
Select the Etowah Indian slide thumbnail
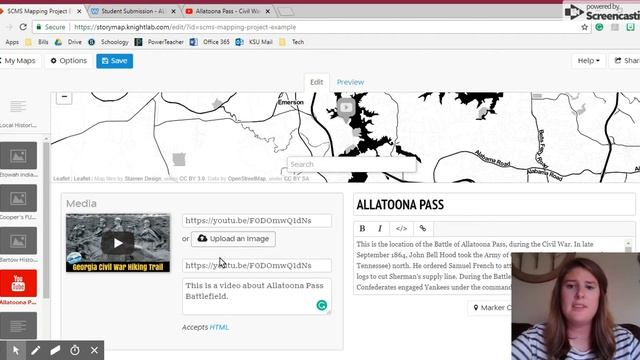[x=18, y=156]
